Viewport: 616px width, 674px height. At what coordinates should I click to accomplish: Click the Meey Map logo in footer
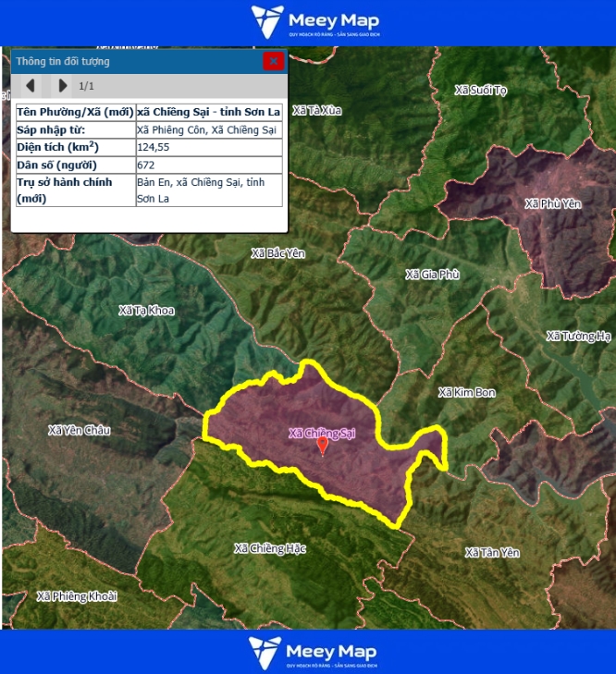313,652
